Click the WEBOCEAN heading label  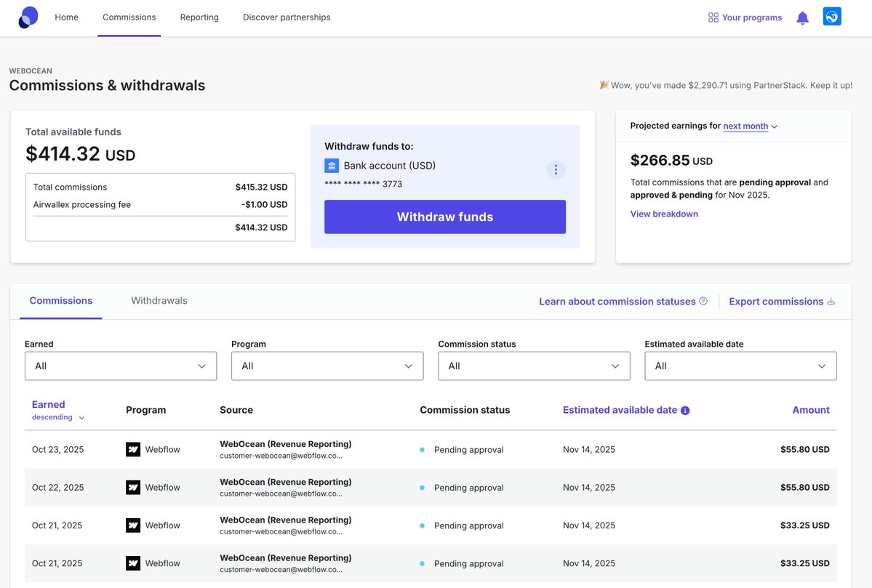click(x=31, y=71)
